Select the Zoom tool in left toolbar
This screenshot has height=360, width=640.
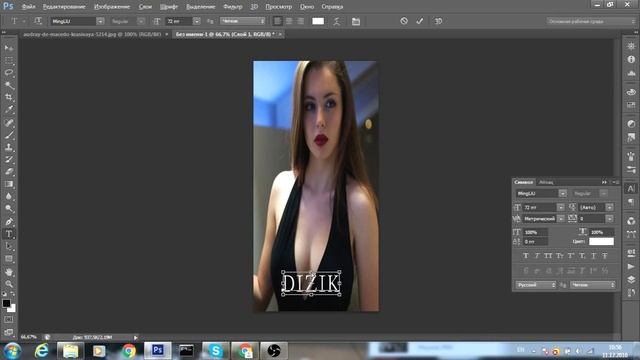(x=9, y=284)
